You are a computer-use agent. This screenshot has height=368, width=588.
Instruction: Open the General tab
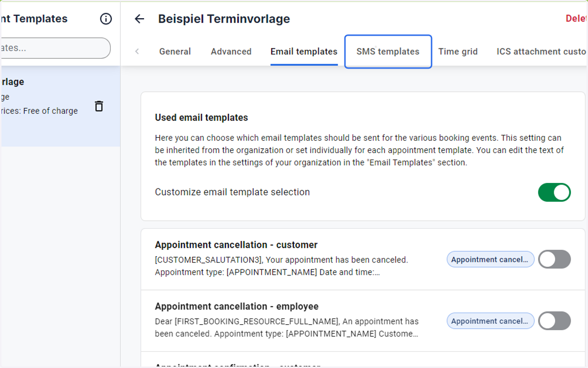175,52
